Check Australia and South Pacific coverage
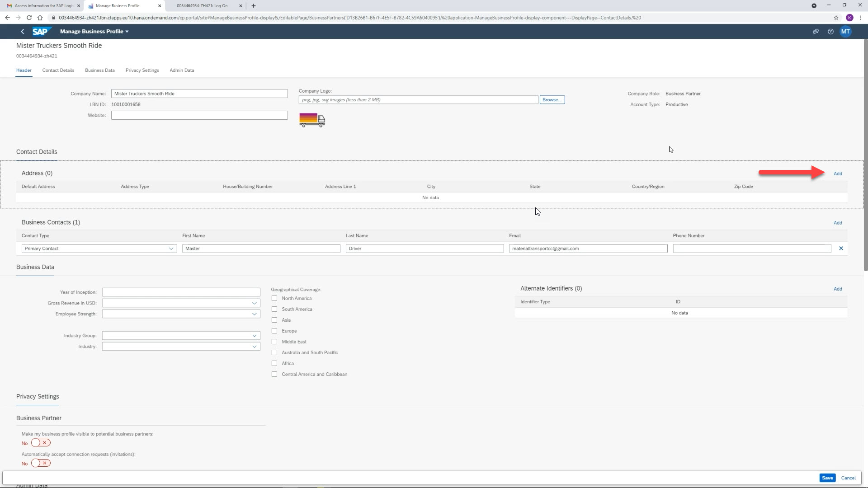Screen dimensions: 868x488 click(274, 352)
